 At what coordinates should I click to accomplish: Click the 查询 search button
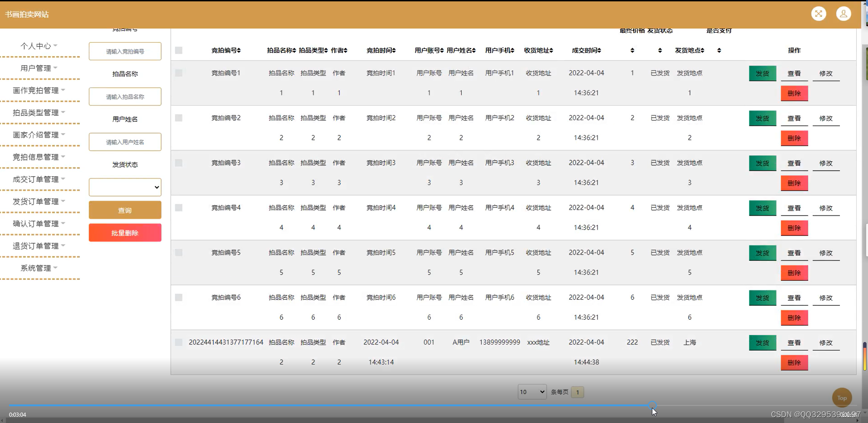(x=125, y=210)
